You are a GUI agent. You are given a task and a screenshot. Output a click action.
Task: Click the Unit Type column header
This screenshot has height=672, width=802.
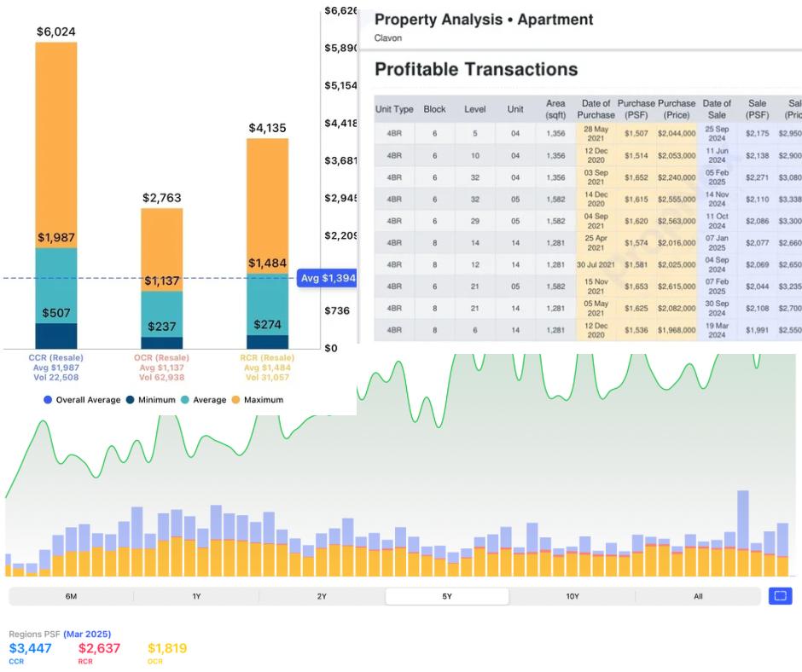pos(394,109)
